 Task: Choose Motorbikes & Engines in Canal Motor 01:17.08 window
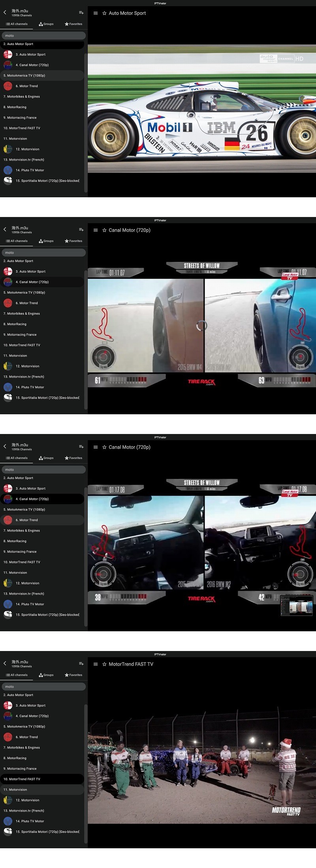[x=24, y=531]
